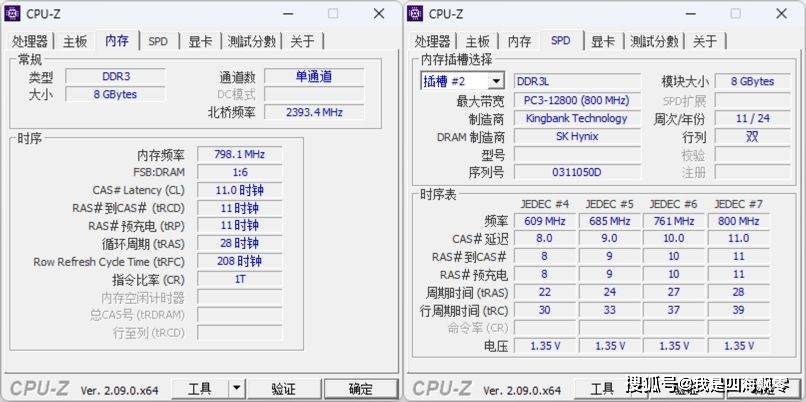Expand the 工具 dropdown arrow in left window
This screenshot has height=402, width=806.
click(x=235, y=389)
